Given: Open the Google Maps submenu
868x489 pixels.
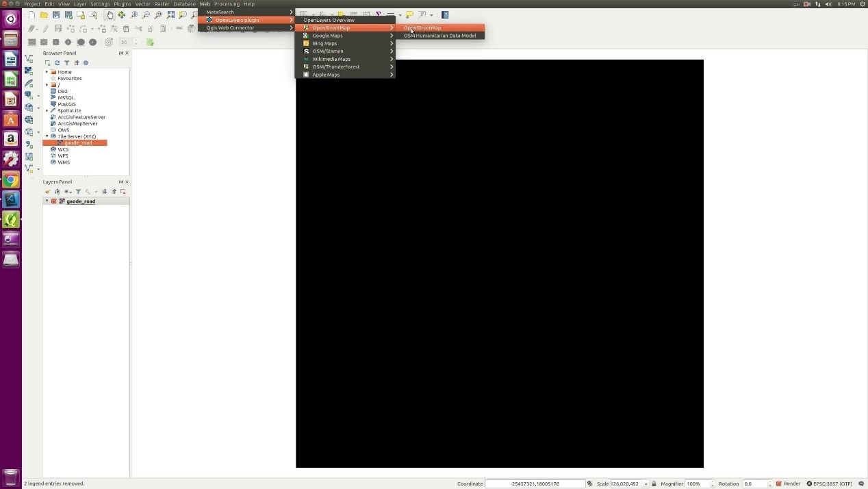Looking at the screenshot, I should (327, 36).
